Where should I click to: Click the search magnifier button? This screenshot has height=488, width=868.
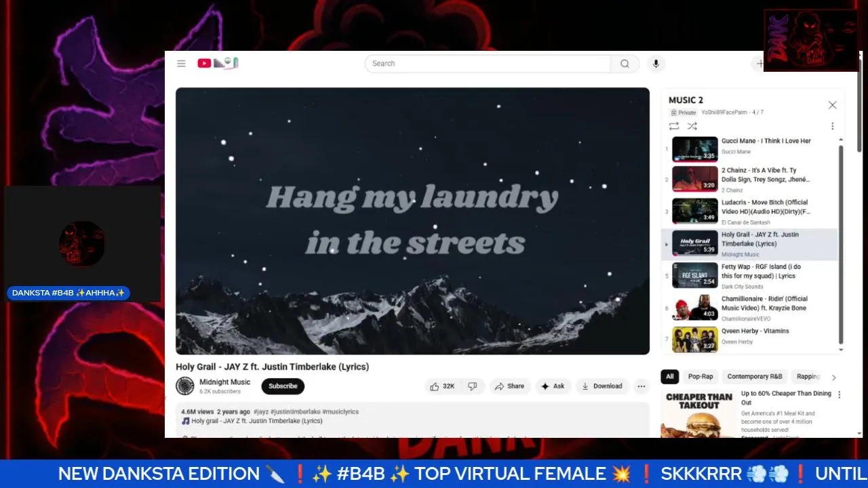click(625, 64)
